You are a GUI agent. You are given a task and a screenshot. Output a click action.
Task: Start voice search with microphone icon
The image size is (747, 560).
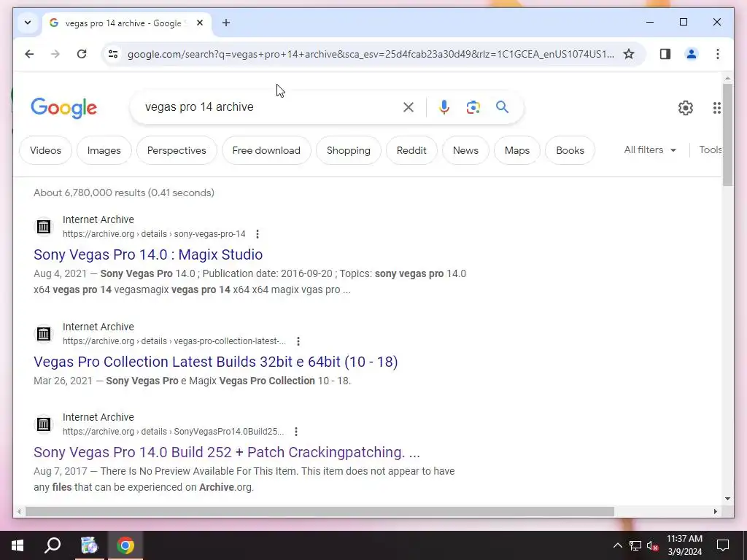click(444, 107)
